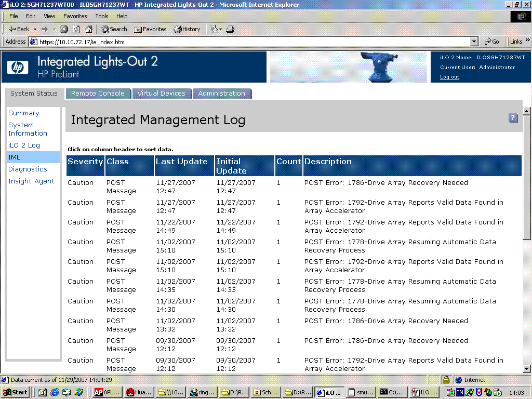Image resolution: width=532 pixels, height=399 pixels.
Task: Click the 11/22/2007 14:49 Last Update cell
Action: point(176,227)
